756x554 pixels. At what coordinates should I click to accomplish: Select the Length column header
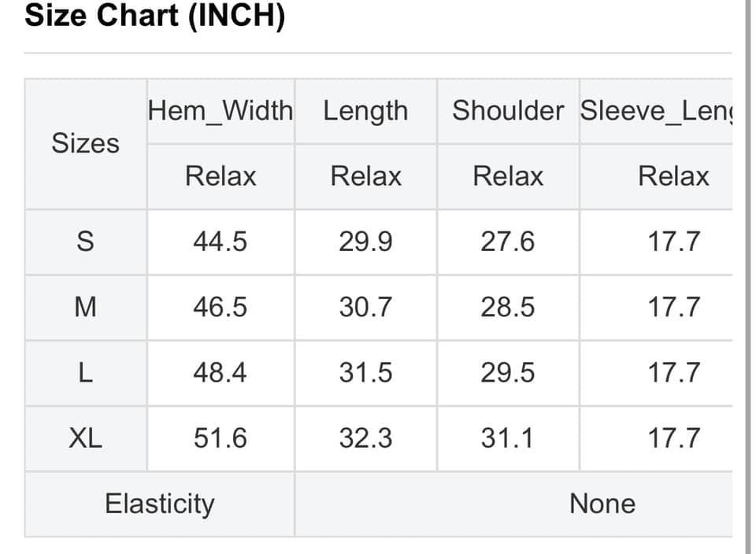tap(366, 111)
